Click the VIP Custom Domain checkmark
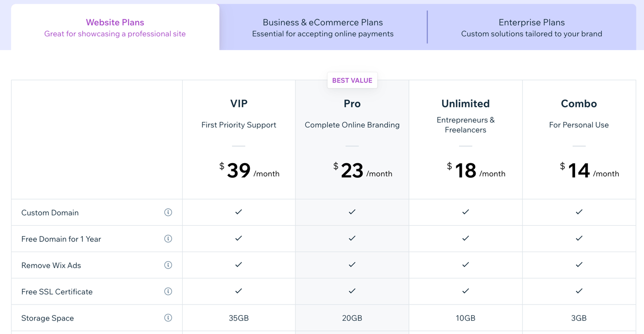The height and width of the screenshot is (334, 644). point(238,212)
